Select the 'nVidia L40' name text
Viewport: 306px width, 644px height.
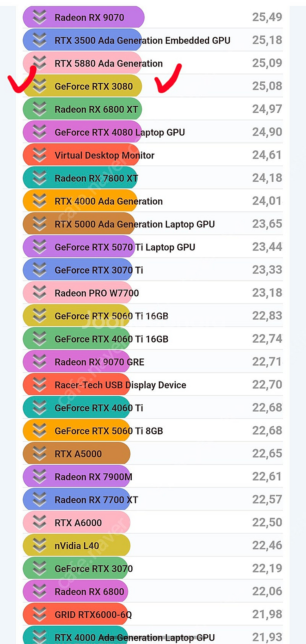(x=77, y=546)
